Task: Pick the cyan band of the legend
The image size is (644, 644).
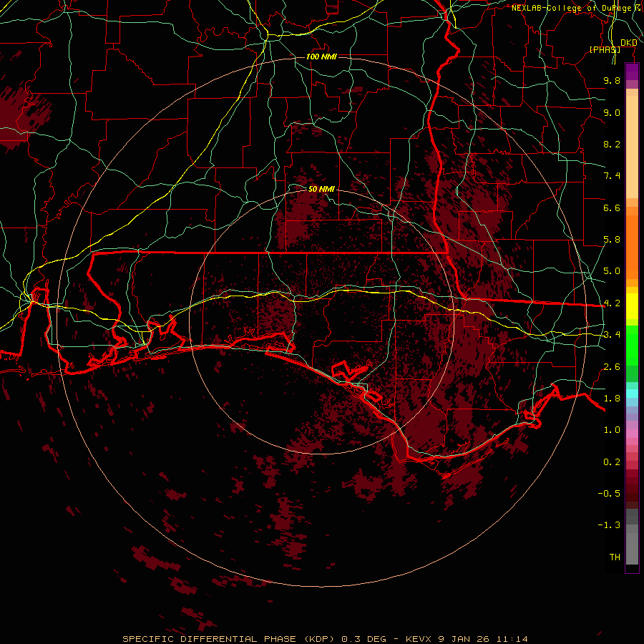Action: click(632, 394)
